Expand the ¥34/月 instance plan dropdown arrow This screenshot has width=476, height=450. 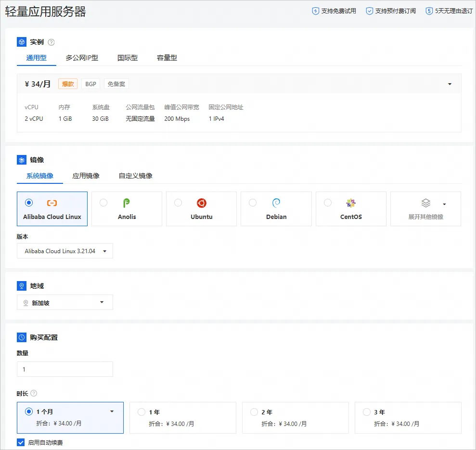point(450,84)
